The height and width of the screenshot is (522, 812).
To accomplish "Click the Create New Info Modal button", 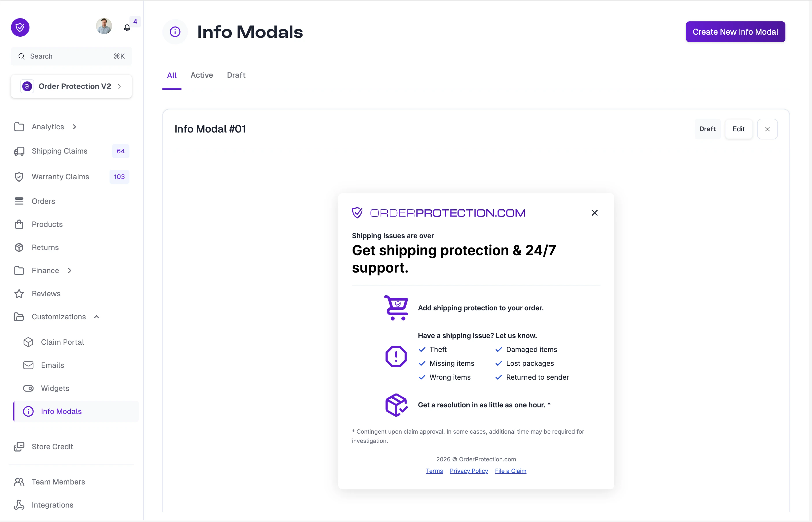I will pos(735,31).
